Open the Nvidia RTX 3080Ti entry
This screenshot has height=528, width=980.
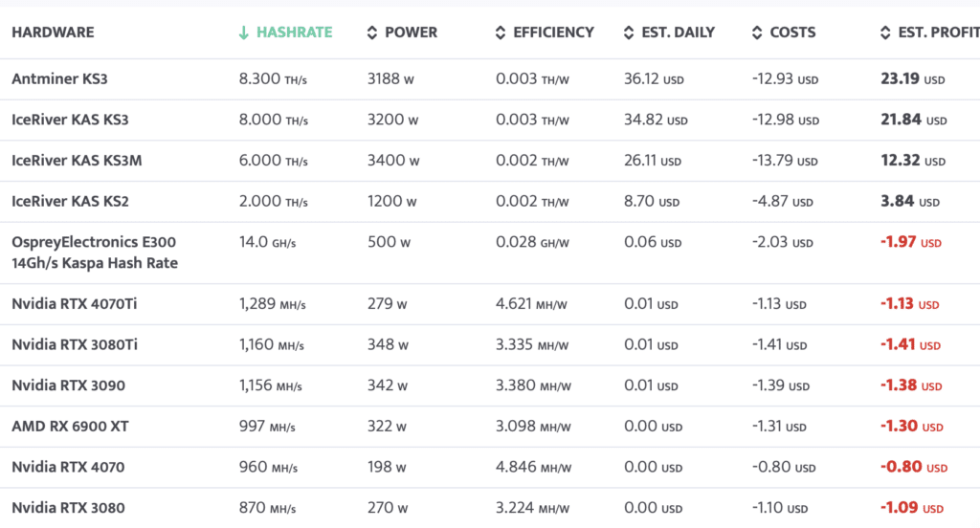[75, 344]
